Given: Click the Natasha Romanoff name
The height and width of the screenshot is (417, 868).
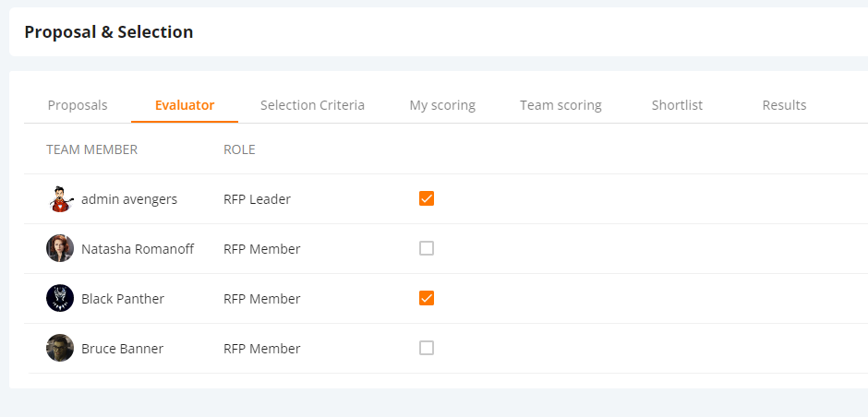Looking at the screenshot, I should point(138,249).
